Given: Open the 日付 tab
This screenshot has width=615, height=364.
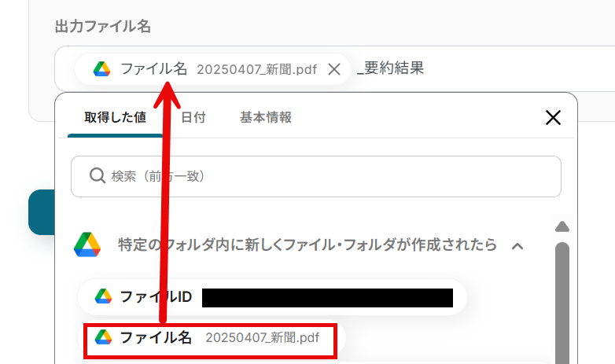Looking at the screenshot, I should (x=193, y=117).
